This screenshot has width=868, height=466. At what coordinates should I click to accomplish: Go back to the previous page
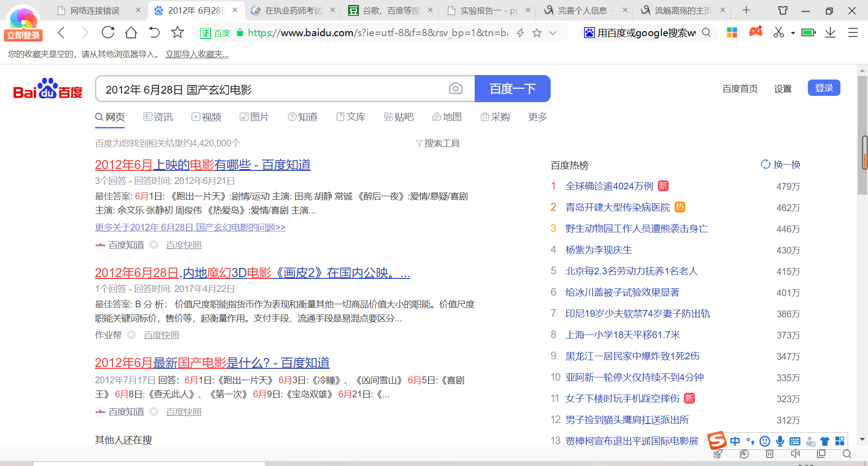62,33
